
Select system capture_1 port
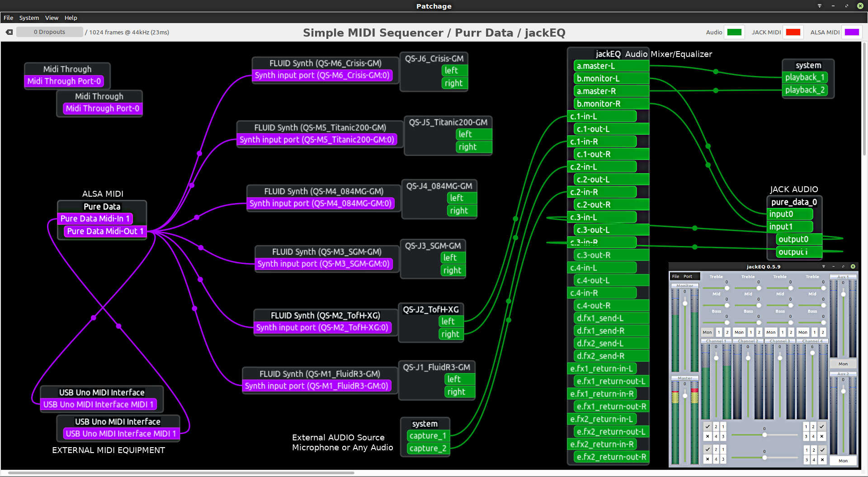[x=428, y=436]
